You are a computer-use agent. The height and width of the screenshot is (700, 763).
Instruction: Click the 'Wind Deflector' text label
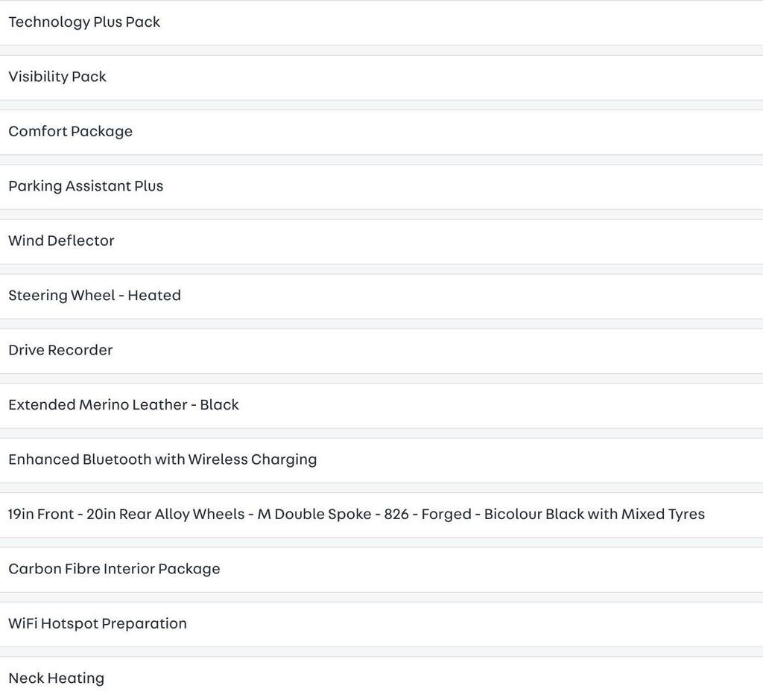[x=61, y=241]
